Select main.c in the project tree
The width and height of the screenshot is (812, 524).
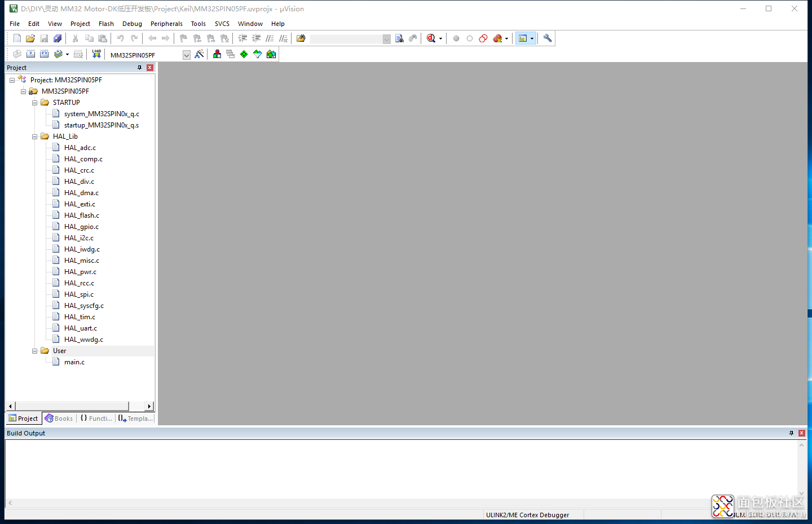74,362
